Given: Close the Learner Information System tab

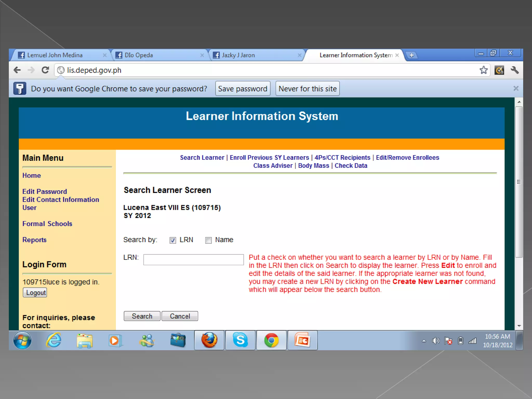Looking at the screenshot, I should pos(397,55).
